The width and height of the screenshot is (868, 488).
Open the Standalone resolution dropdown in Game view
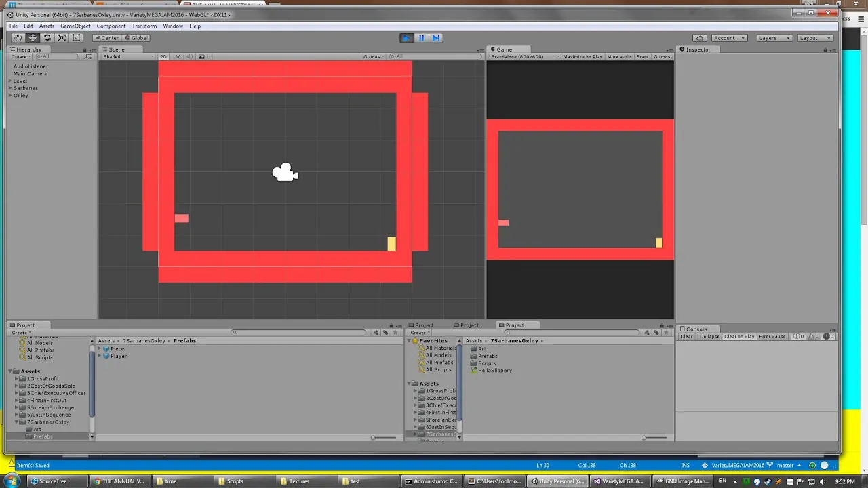(525, 57)
